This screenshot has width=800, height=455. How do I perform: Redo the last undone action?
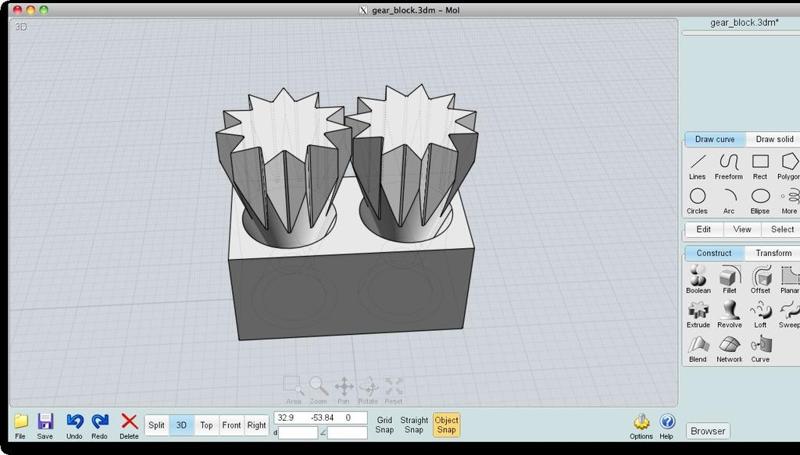(x=99, y=426)
